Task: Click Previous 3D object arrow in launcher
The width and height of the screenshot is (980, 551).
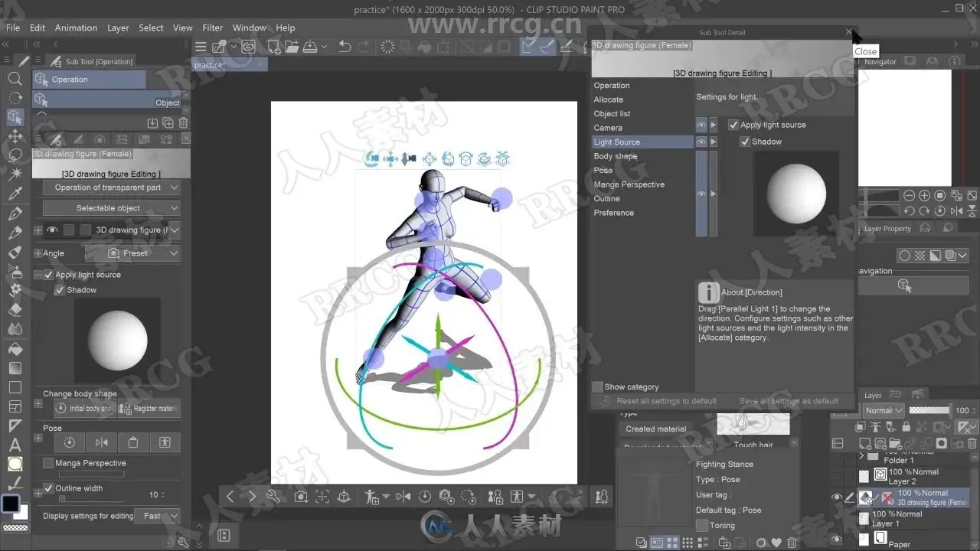Action: click(x=230, y=496)
